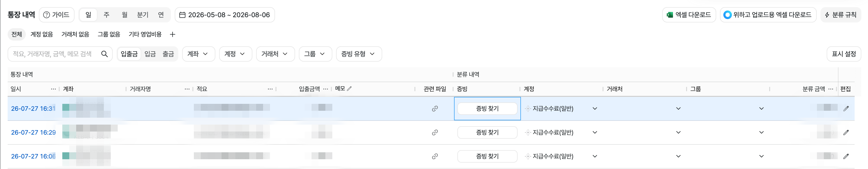
Task: Open the 가이드 help button
Action: click(57, 15)
